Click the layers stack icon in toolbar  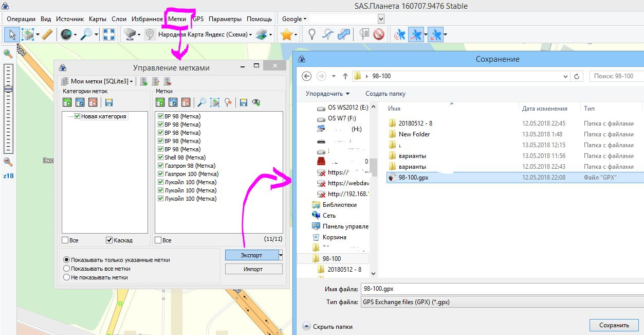(263, 34)
